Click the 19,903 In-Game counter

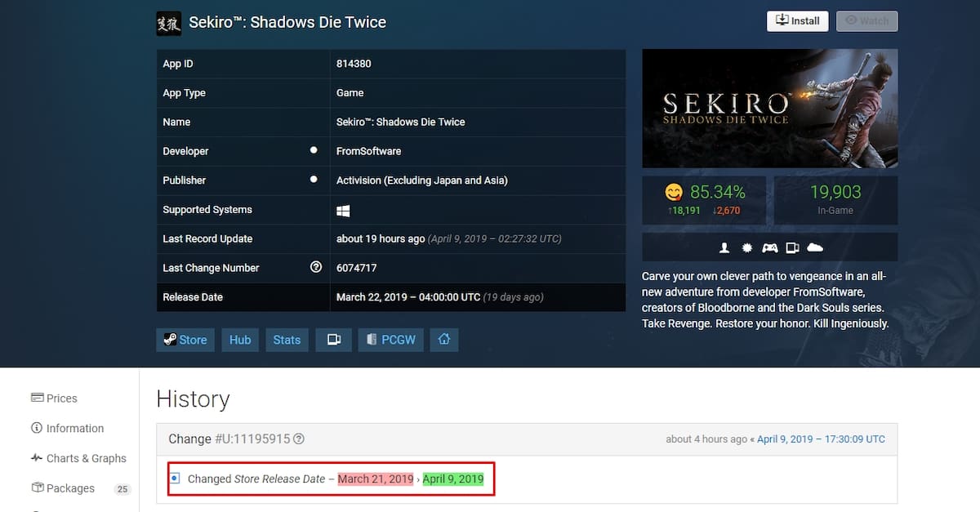click(835, 200)
